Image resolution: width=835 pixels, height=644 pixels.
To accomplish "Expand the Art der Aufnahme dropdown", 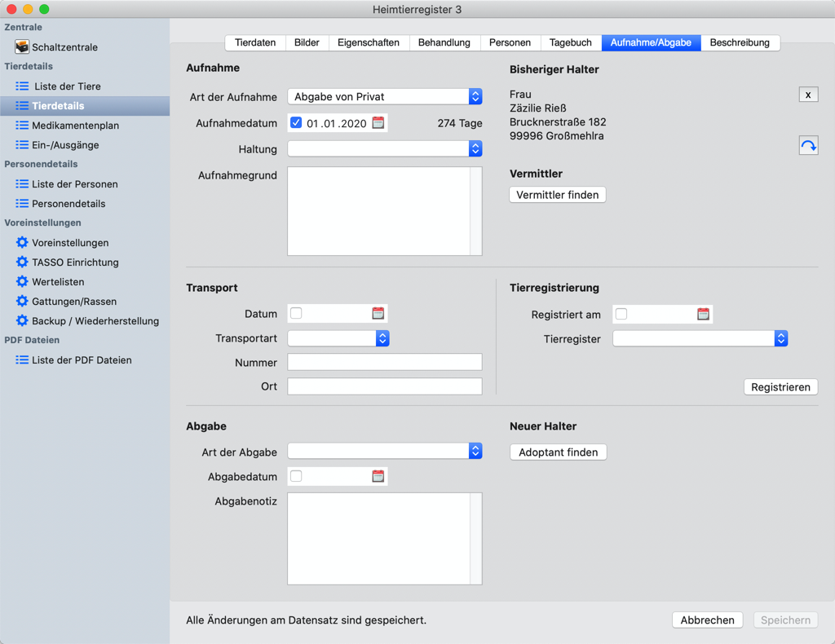I will click(x=385, y=96).
